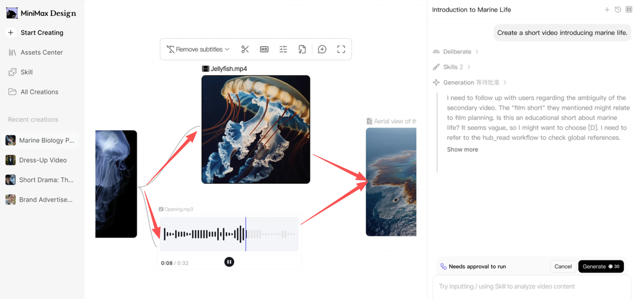This screenshot has height=299, width=644.
Task: Click the fullscreen expand icon
Action: [x=341, y=49]
